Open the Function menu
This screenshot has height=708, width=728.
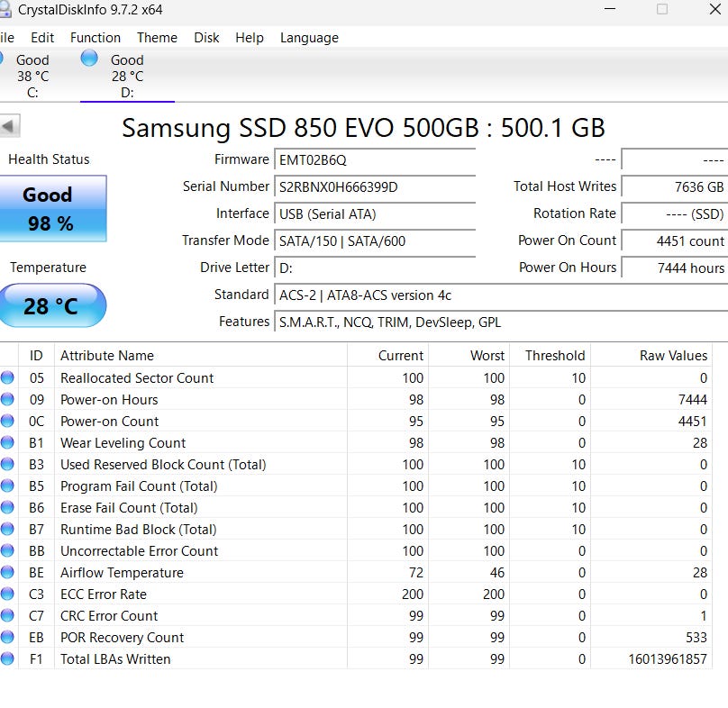pyautogui.click(x=96, y=38)
